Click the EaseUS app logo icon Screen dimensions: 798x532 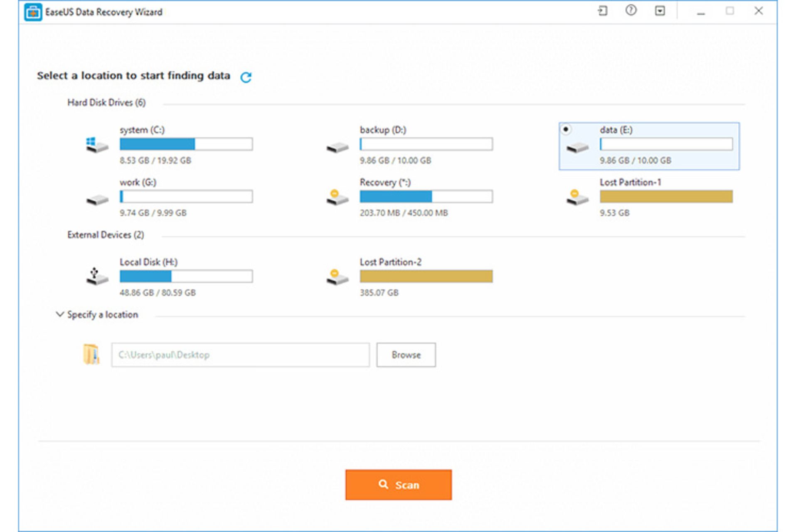33,12
